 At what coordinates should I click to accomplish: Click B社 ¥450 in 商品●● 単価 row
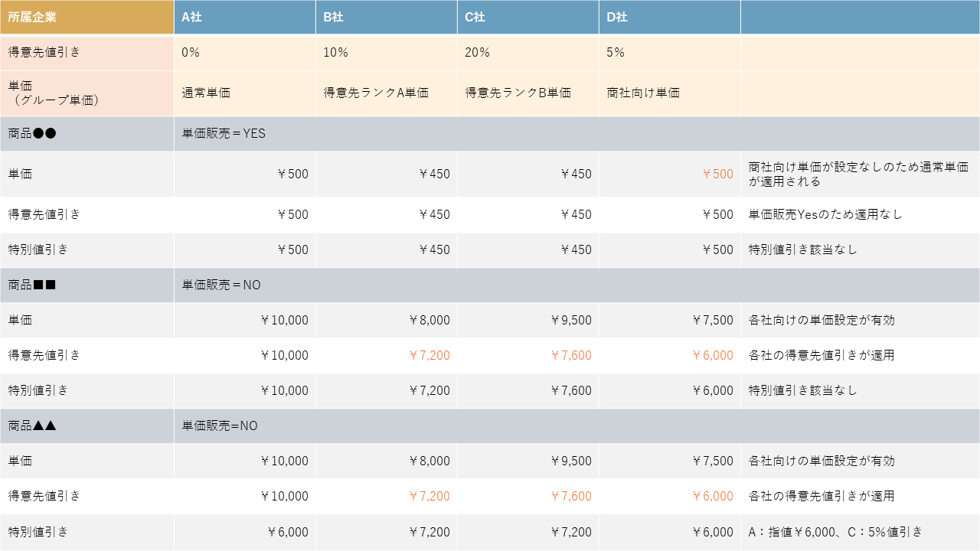click(434, 174)
